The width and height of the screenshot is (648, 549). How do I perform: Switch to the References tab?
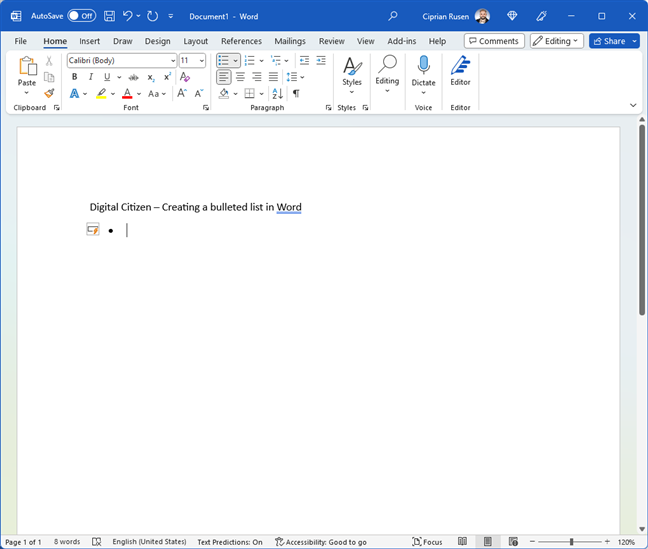[x=241, y=41]
